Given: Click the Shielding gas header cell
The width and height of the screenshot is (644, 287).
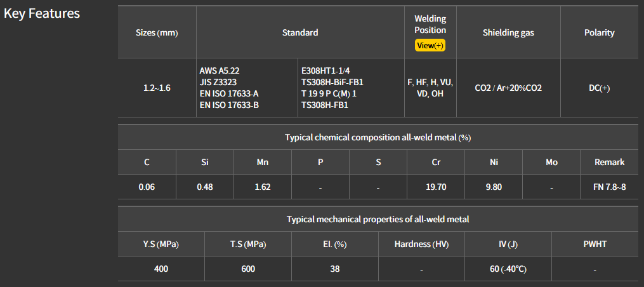Looking at the screenshot, I should [x=508, y=33].
